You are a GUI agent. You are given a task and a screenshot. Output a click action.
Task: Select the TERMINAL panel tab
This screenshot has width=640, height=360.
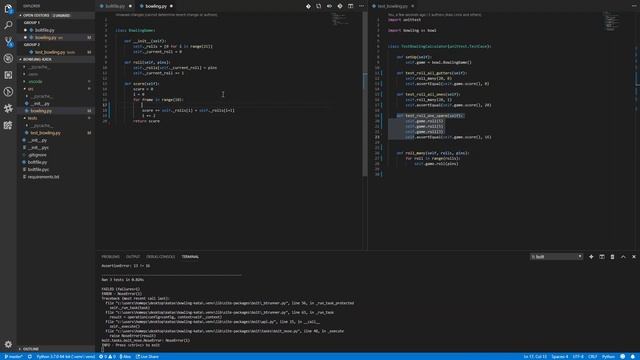[190, 257]
